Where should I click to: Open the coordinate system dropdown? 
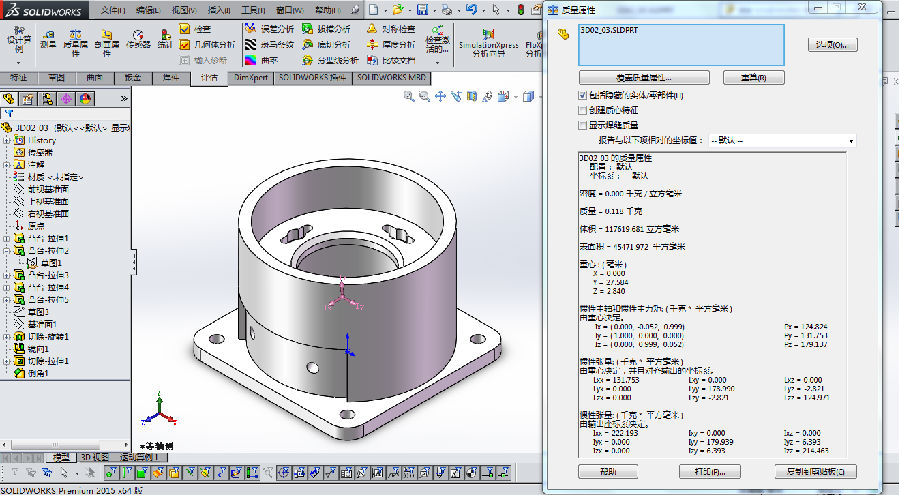point(850,141)
